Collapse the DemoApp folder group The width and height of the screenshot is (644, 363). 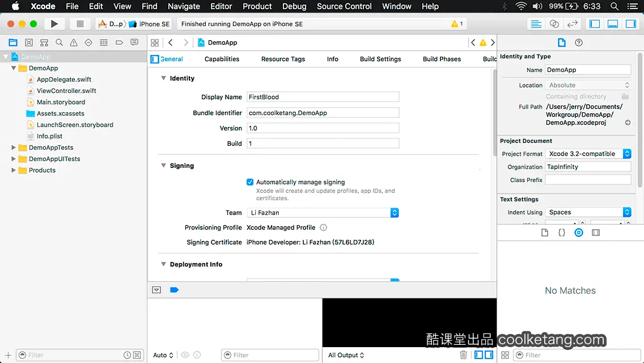(x=14, y=68)
